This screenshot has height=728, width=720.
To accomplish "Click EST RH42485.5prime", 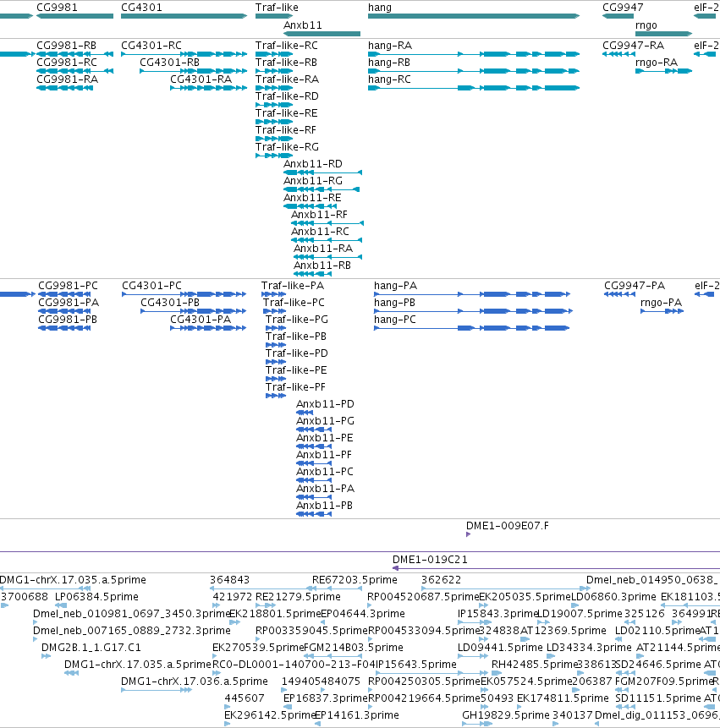I will [497, 673].
